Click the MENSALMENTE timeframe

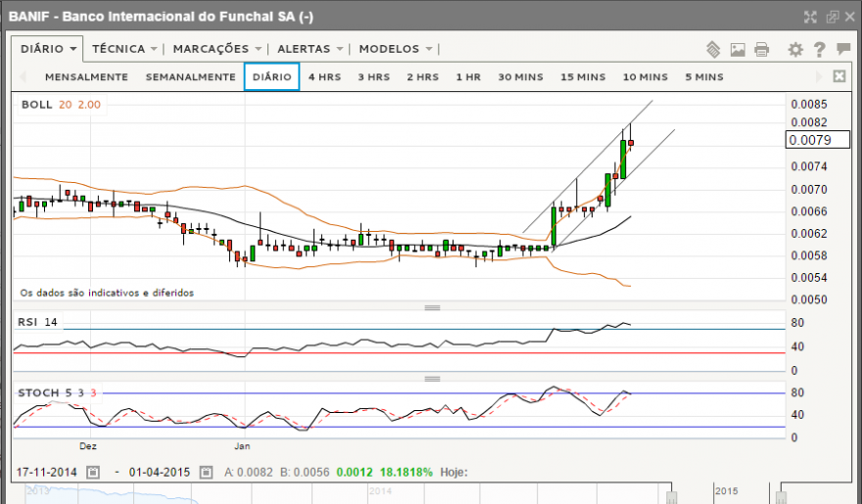86,77
